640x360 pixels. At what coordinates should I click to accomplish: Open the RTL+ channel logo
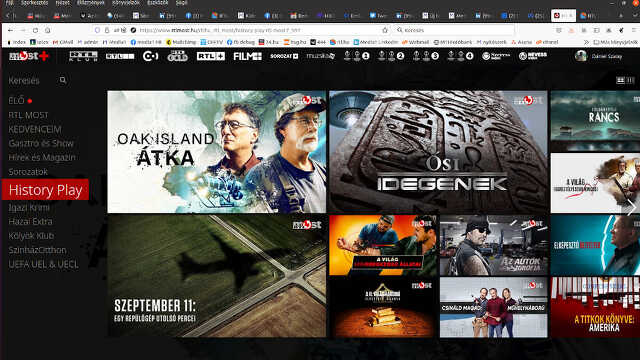tap(211, 56)
